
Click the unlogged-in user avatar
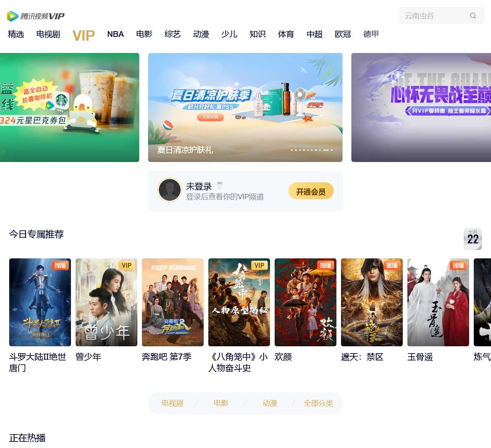tap(170, 190)
